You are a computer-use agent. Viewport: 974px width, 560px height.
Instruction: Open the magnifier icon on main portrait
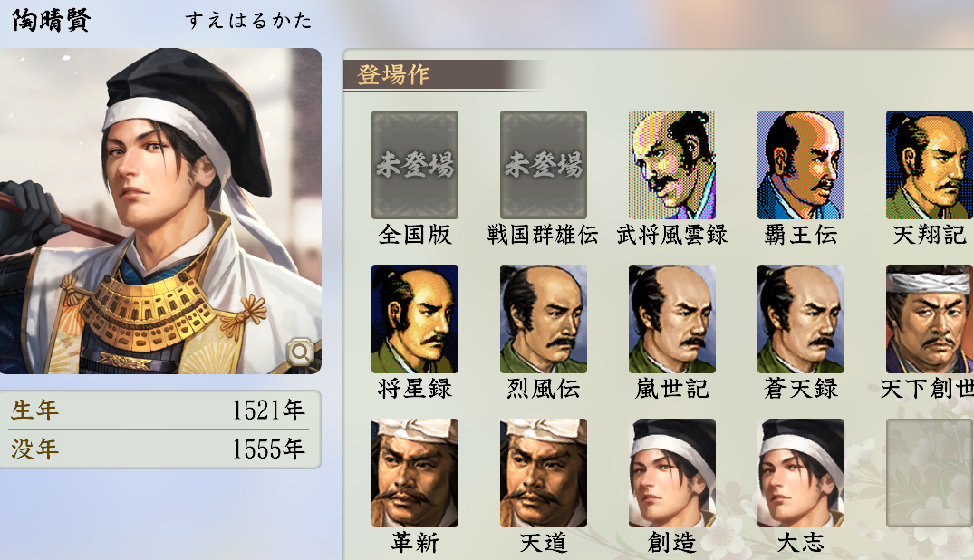click(300, 352)
